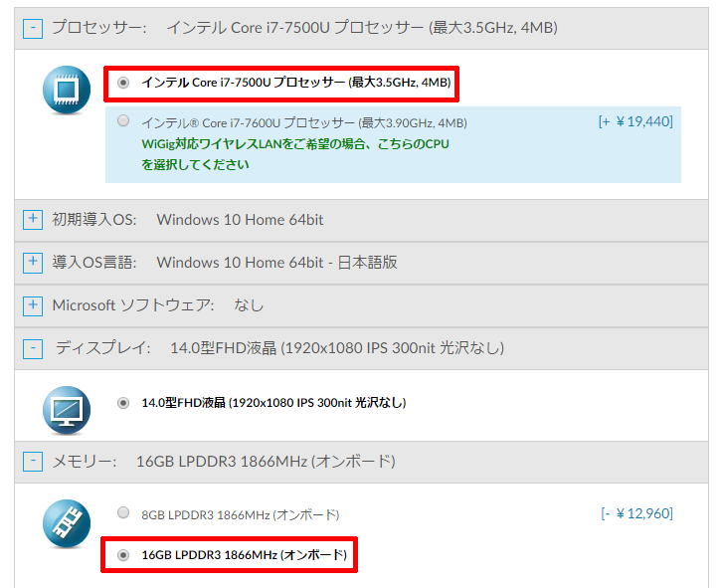Expand the Microsoft ソフトウェア section
This screenshot has height=588, width=722.
33,305
